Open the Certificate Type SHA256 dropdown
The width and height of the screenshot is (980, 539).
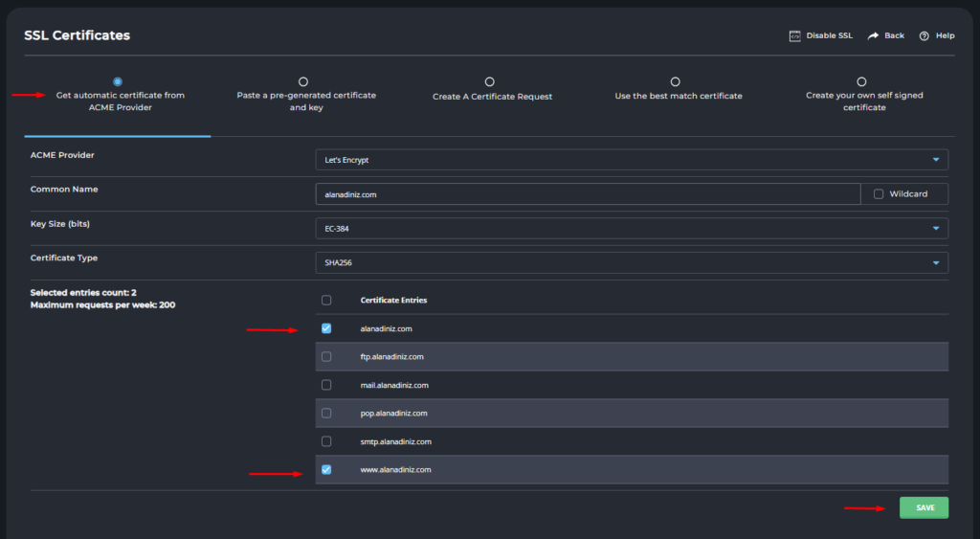click(632, 262)
